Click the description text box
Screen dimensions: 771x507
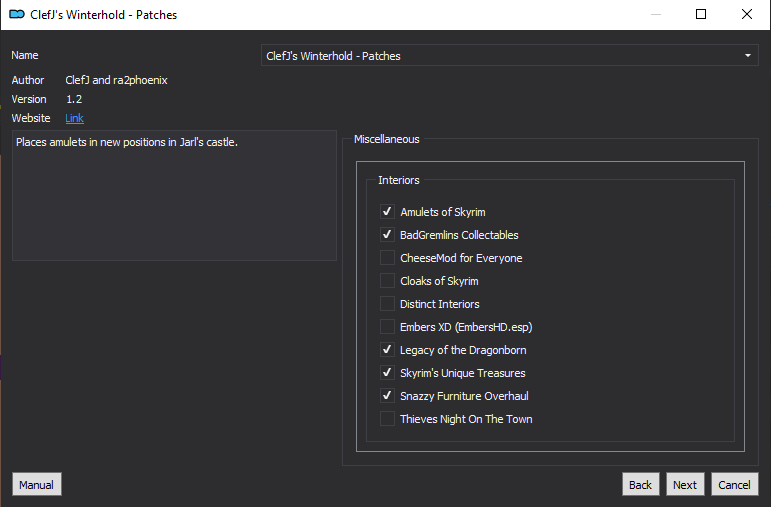click(174, 195)
